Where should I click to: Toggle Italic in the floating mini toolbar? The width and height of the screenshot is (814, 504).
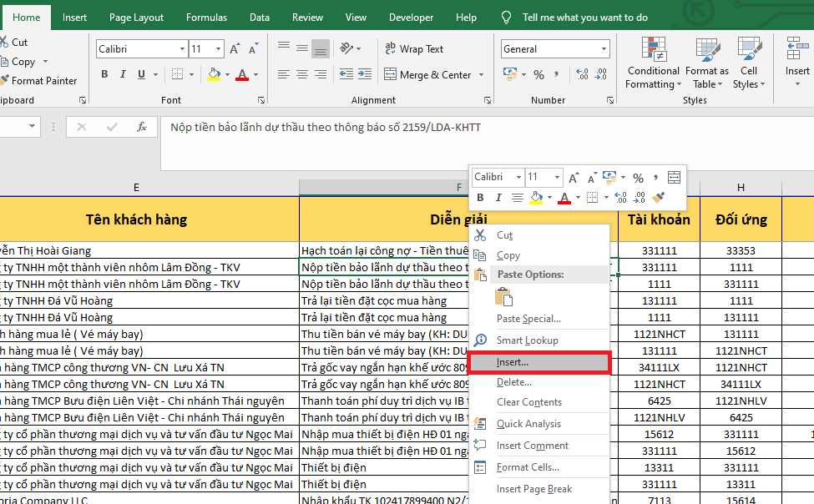click(x=498, y=198)
